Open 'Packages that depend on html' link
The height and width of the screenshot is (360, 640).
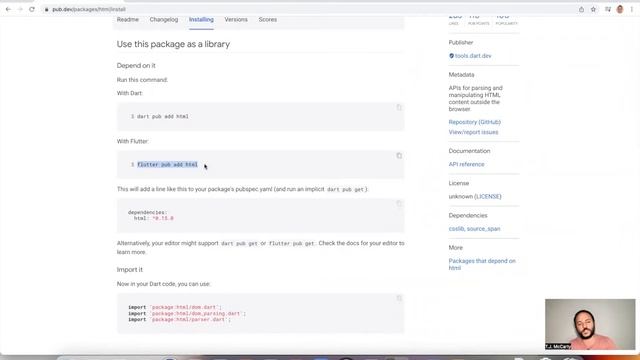pos(482,264)
